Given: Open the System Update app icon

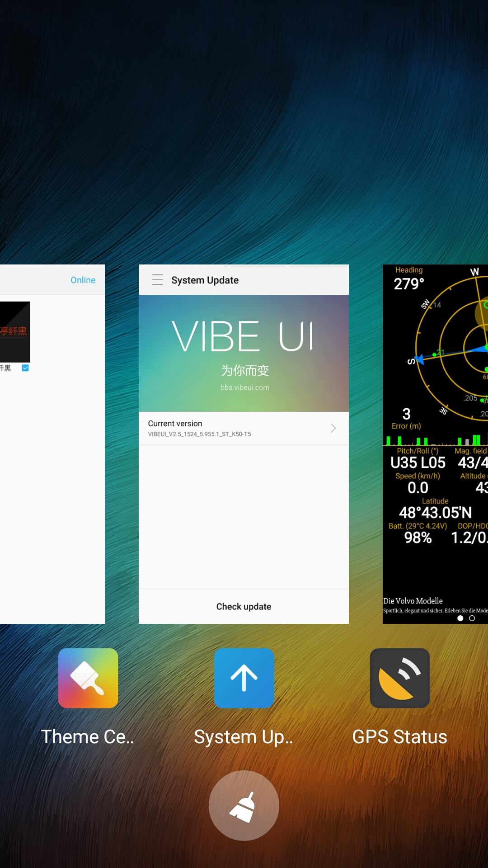Looking at the screenshot, I should coord(244,678).
